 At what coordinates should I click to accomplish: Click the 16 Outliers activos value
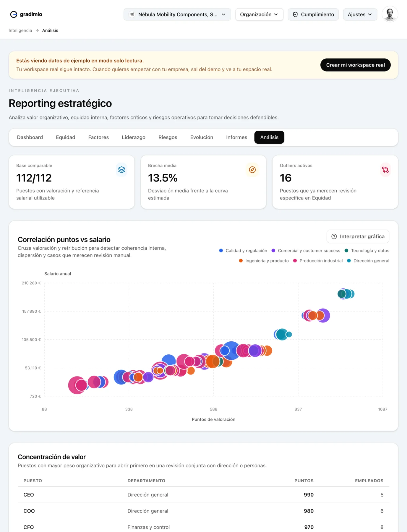tap(286, 178)
